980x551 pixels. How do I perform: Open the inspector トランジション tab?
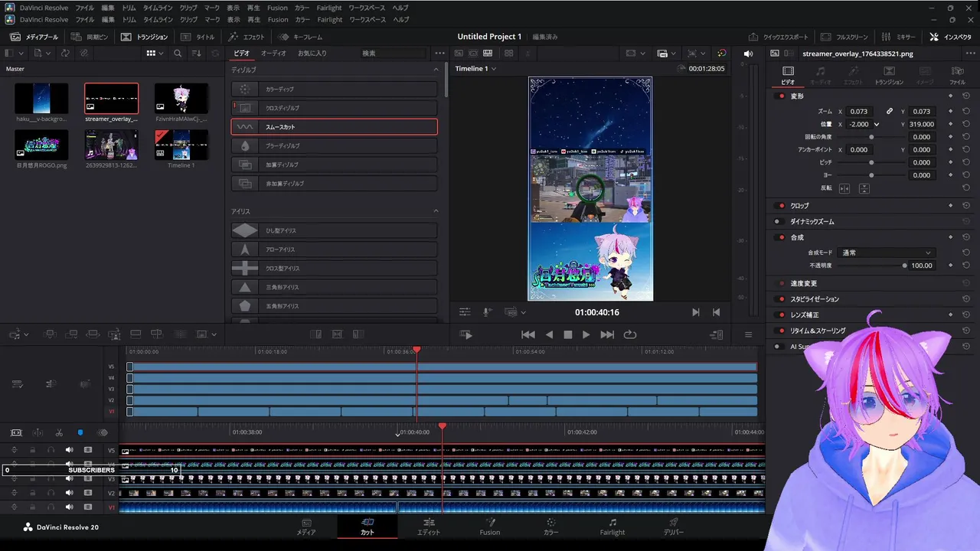pyautogui.click(x=889, y=75)
